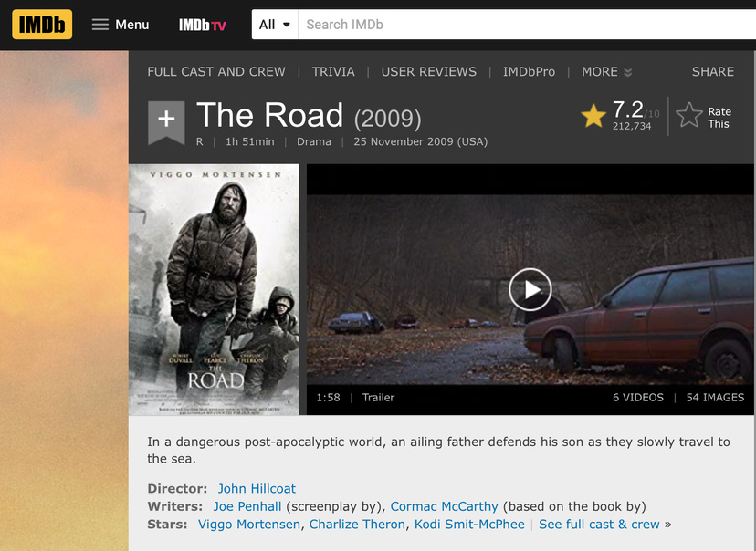Focus the Search IMDb field

coord(528,25)
